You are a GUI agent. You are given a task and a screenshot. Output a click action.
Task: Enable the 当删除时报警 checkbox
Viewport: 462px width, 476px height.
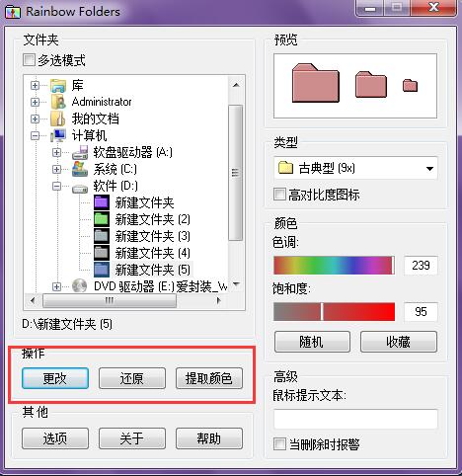[279, 444]
